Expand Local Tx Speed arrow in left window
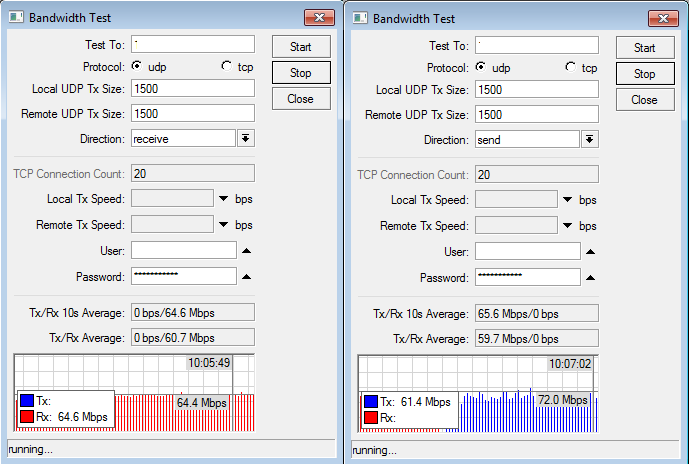This screenshot has width=689, height=464. [x=223, y=199]
